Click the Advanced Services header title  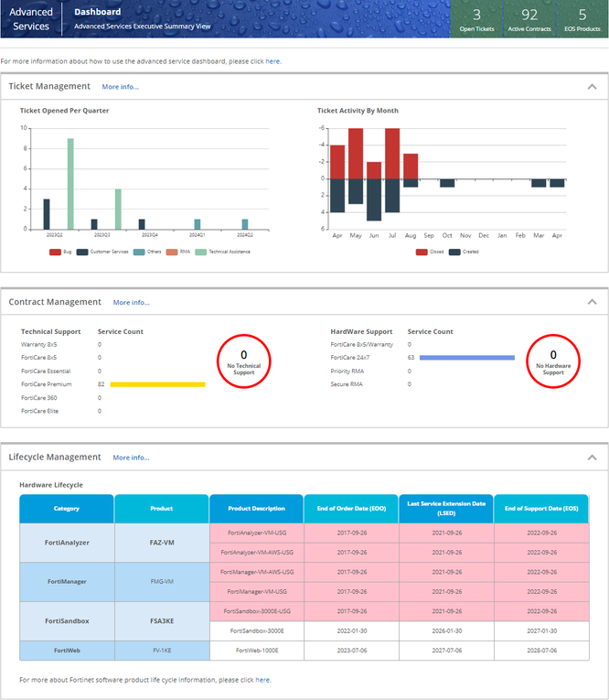pyautogui.click(x=31, y=19)
